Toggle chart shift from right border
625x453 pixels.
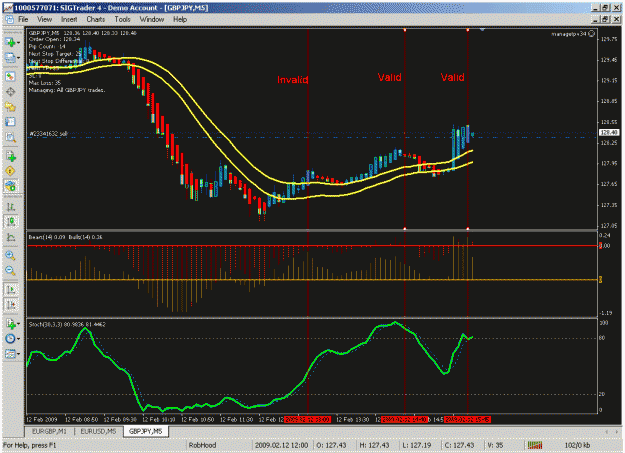pos(10,305)
